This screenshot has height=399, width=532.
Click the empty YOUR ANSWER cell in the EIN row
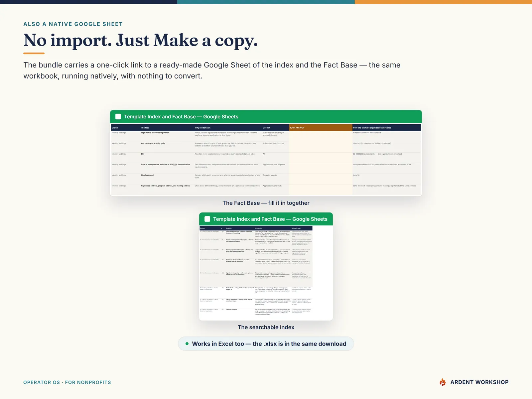pos(321,158)
